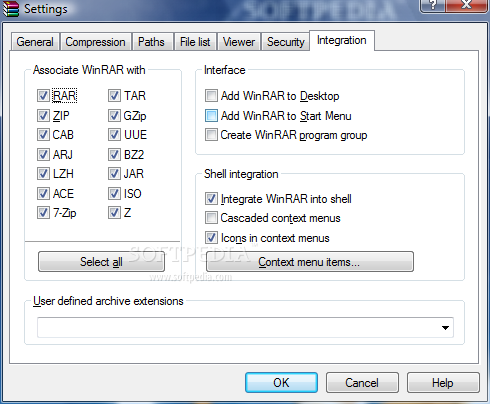Toggle the BZ2 association checkbox

point(114,155)
